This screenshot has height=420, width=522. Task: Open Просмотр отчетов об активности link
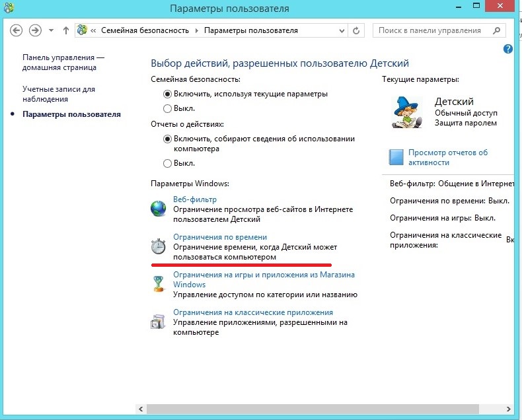(448, 157)
